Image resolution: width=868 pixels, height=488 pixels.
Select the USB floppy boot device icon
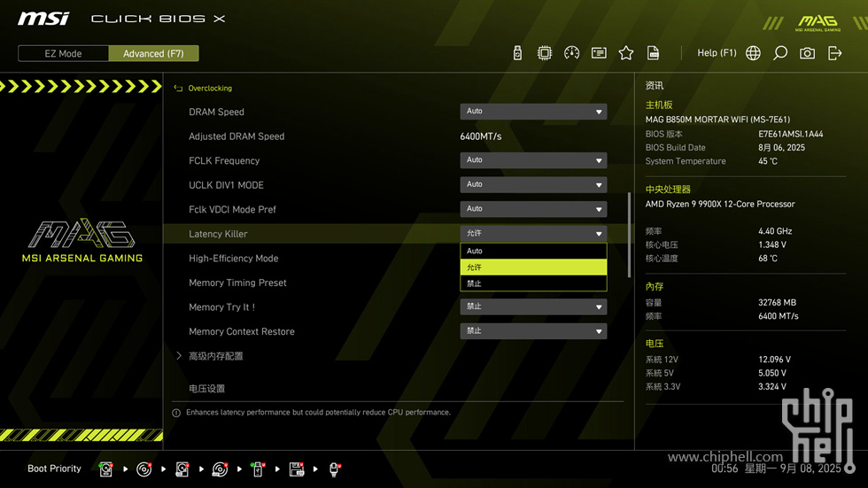(297, 469)
